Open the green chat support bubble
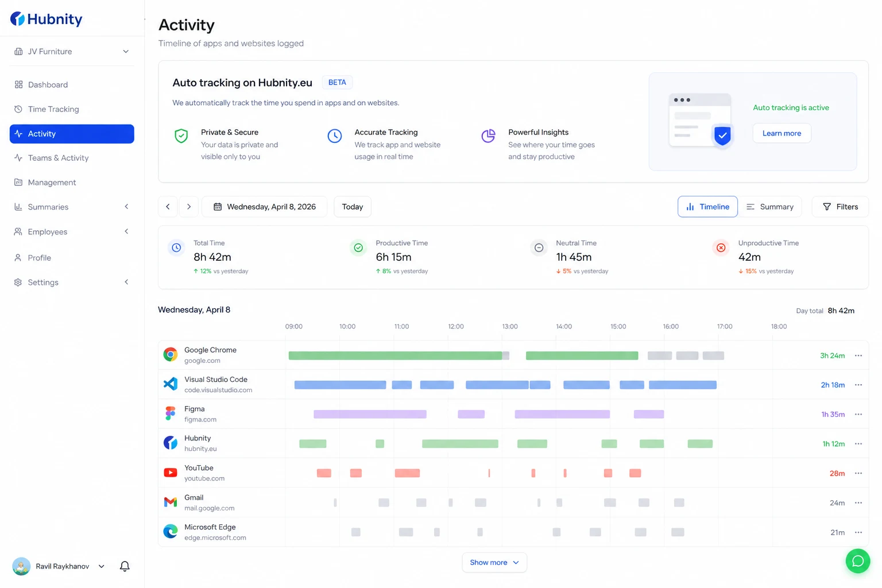 [x=858, y=561]
